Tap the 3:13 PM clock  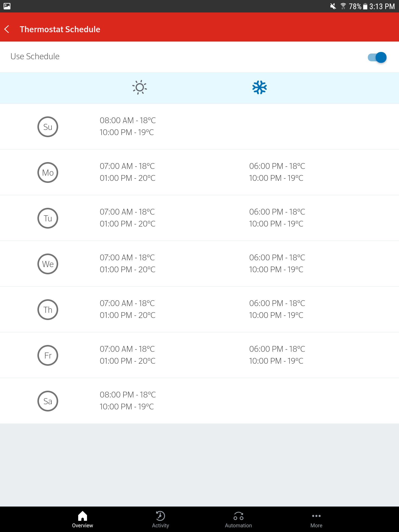382,6
